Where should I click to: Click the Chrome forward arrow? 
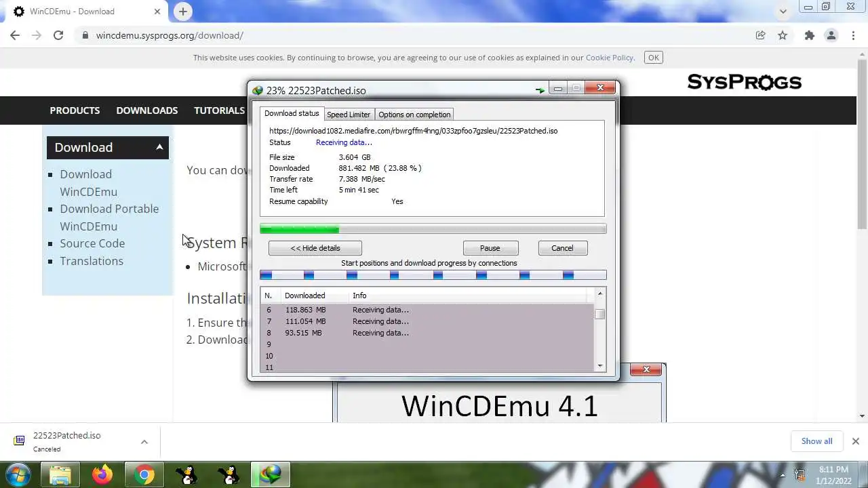click(x=37, y=35)
